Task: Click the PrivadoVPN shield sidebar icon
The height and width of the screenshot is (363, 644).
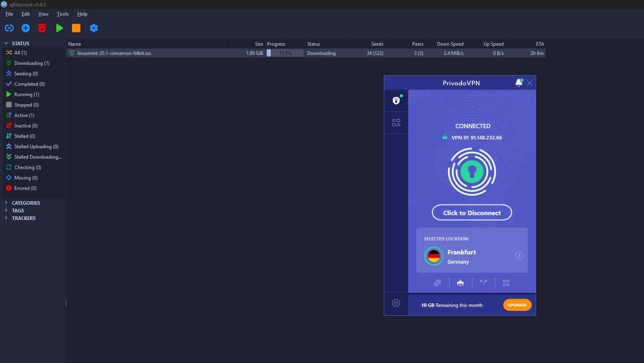Action: pyautogui.click(x=396, y=101)
